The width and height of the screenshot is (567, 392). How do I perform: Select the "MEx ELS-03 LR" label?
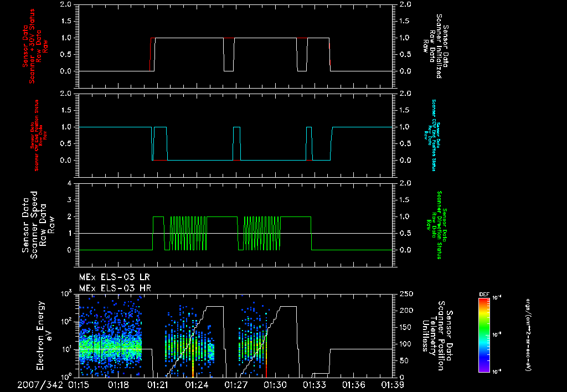(x=114, y=277)
